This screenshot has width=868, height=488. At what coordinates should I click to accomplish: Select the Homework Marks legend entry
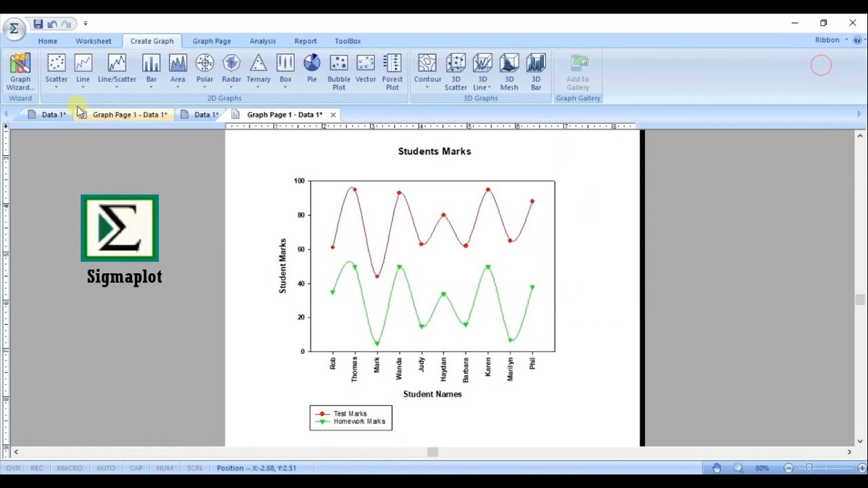tap(351, 422)
